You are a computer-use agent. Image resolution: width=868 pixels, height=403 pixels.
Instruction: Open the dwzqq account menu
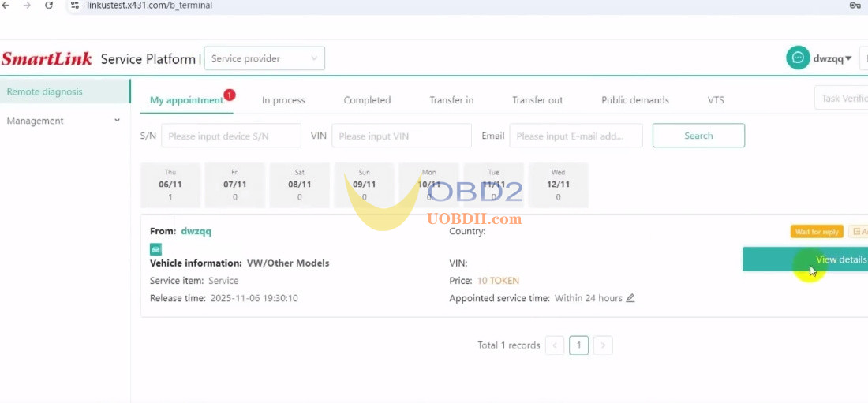(832, 58)
